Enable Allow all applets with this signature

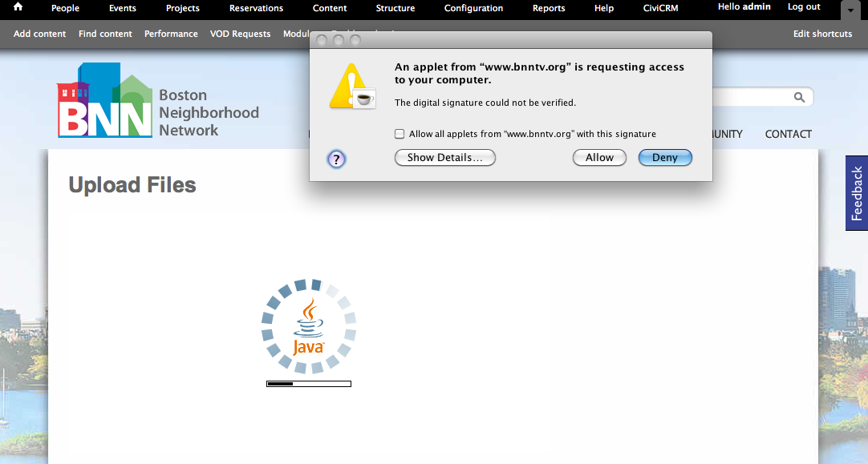tap(400, 134)
